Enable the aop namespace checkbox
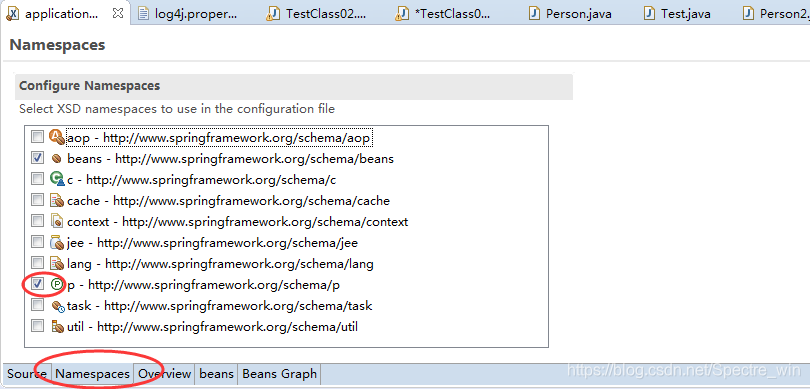Screen dimensions: 810x389 coord(37,137)
